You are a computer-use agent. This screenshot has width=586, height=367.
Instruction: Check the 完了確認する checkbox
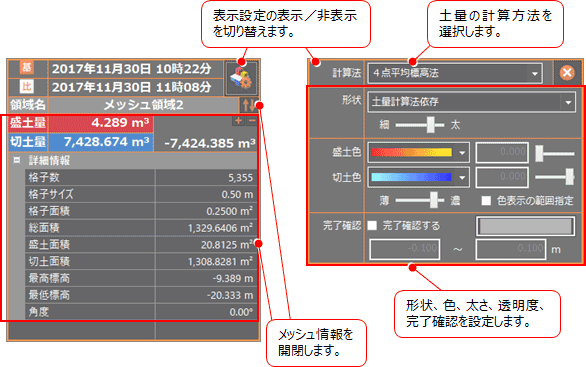(372, 225)
